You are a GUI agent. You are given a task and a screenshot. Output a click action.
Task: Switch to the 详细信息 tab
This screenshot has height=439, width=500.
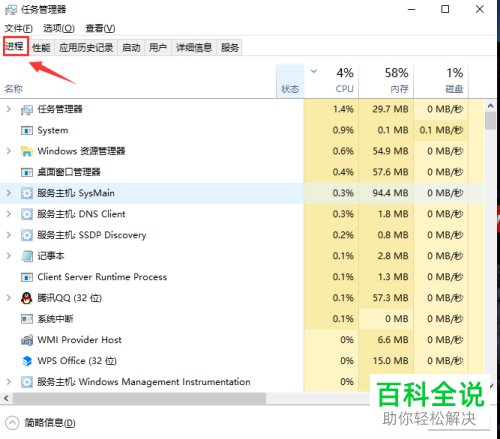pyautogui.click(x=194, y=48)
